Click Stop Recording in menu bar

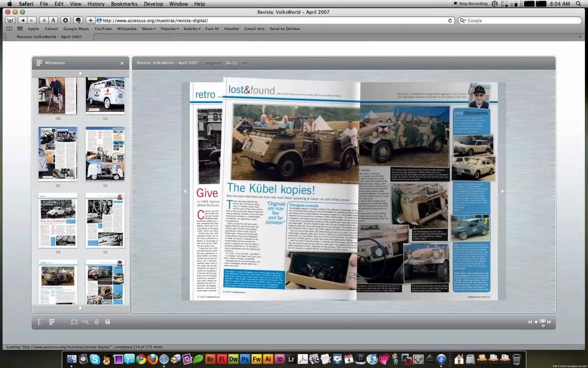coord(470,4)
